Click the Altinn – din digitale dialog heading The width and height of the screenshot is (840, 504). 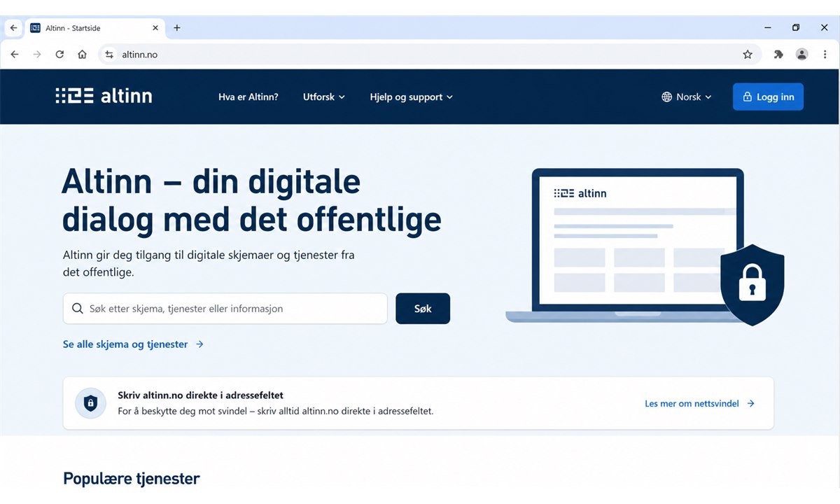[x=252, y=201]
